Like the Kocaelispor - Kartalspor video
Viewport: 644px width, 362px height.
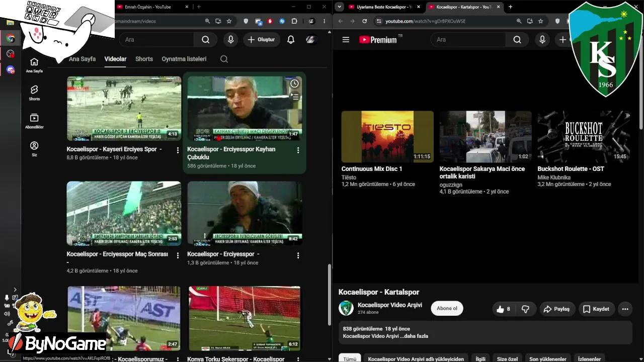[503, 309]
